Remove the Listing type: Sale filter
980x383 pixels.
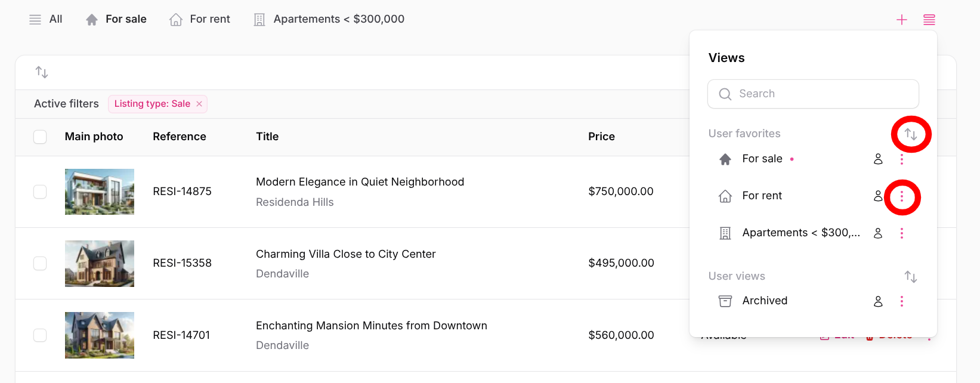(199, 104)
